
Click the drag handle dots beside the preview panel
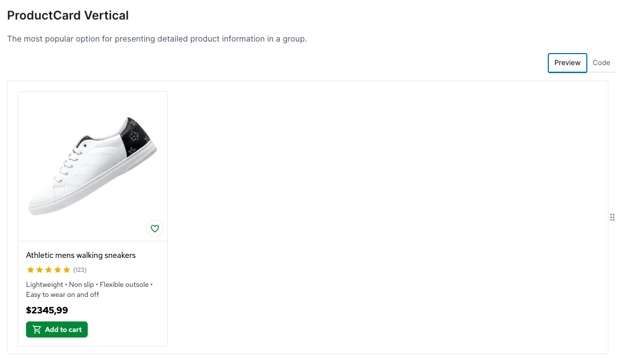(x=612, y=217)
